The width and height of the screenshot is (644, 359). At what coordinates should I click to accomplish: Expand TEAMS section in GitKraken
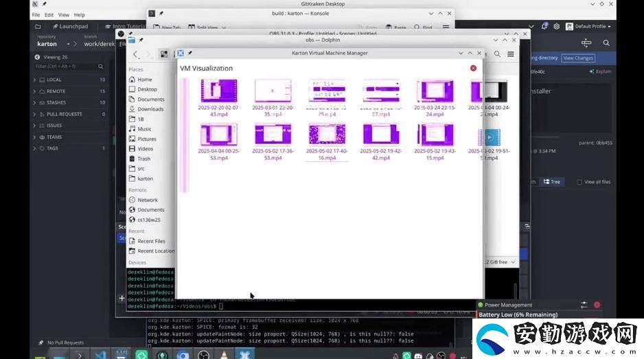pyautogui.click(x=69, y=137)
